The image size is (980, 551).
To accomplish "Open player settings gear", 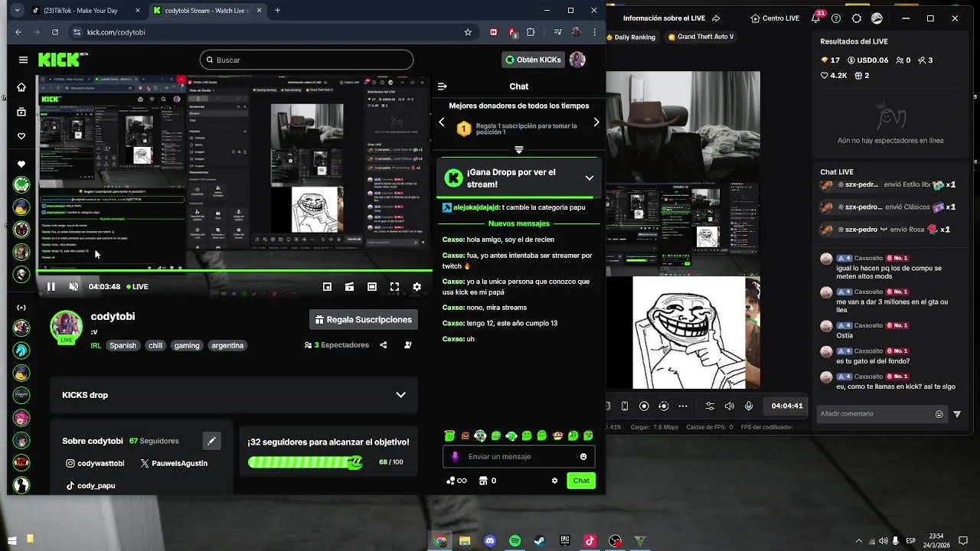I will coord(416,286).
